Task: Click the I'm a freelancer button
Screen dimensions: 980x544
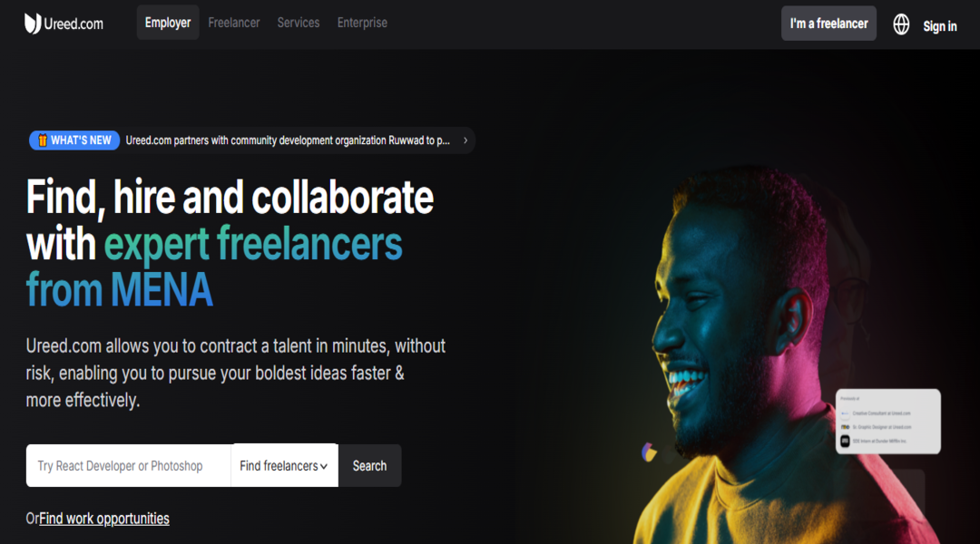Action: point(828,24)
